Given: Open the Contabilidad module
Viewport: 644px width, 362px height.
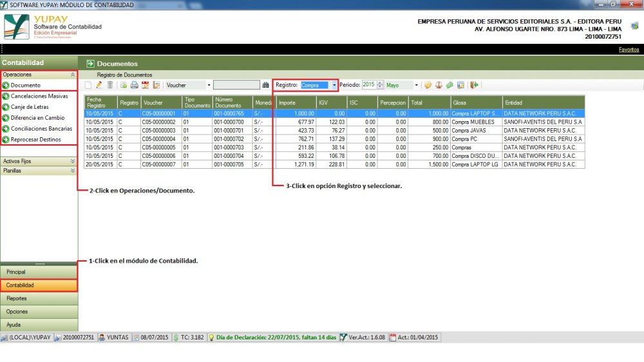Looking at the screenshot, I should 39,285.
